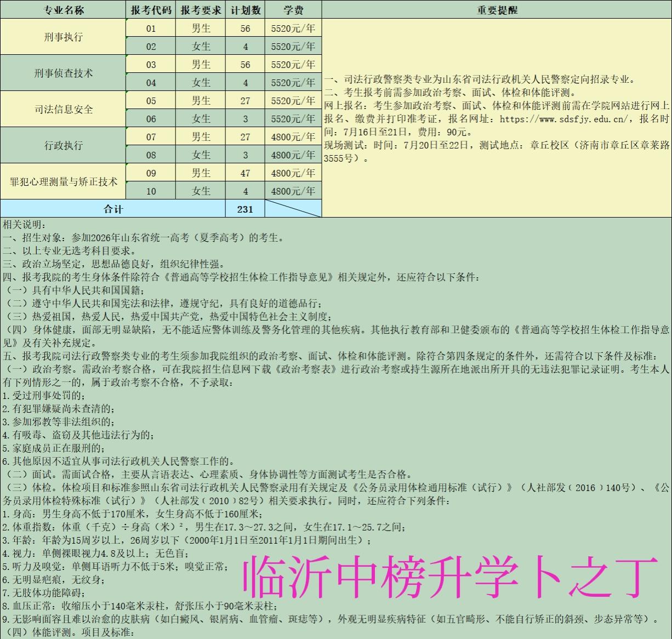Select plan number 3 in row 06

click(245, 119)
